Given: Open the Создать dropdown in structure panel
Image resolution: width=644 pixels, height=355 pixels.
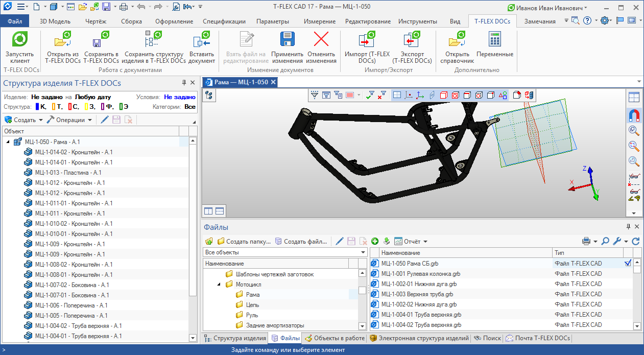Looking at the screenshot, I should (23, 120).
